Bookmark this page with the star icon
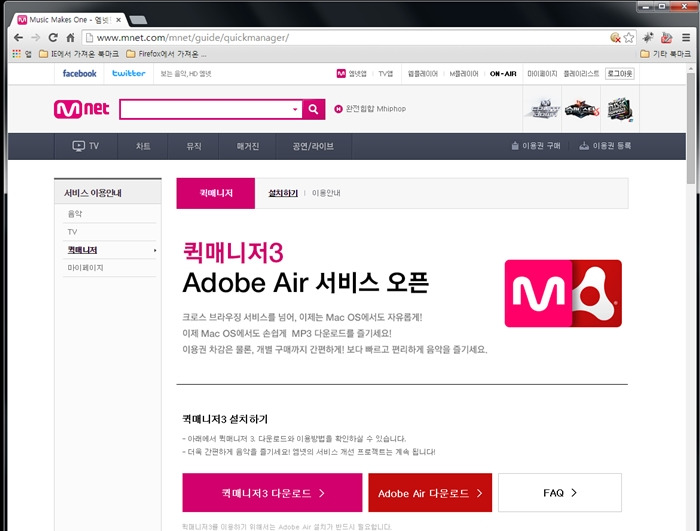Viewport: 700px width, 531px height. pos(629,38)
